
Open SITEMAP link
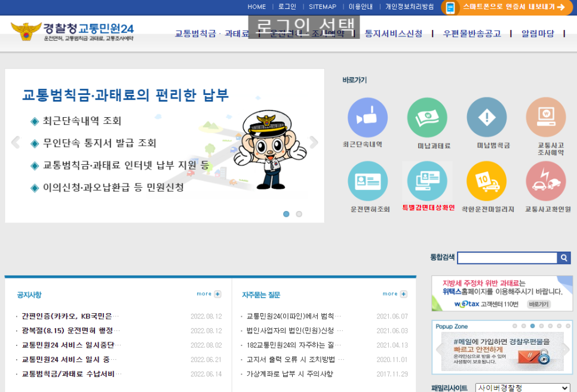coord(323,7)
